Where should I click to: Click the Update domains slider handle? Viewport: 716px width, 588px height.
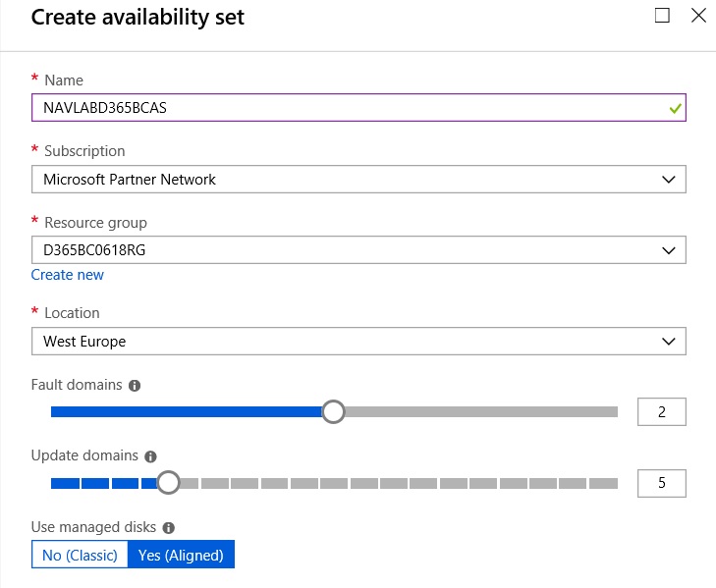[168, 483]
